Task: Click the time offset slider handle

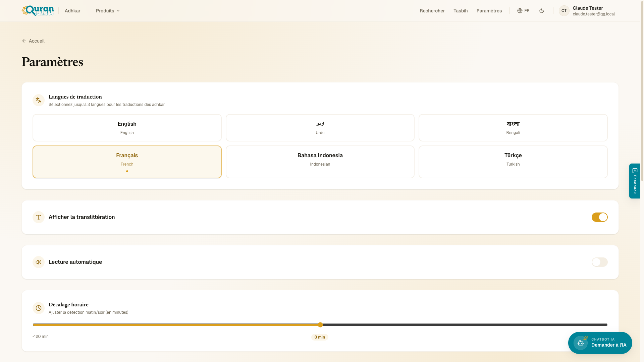Action: click(x=320, y=325)
